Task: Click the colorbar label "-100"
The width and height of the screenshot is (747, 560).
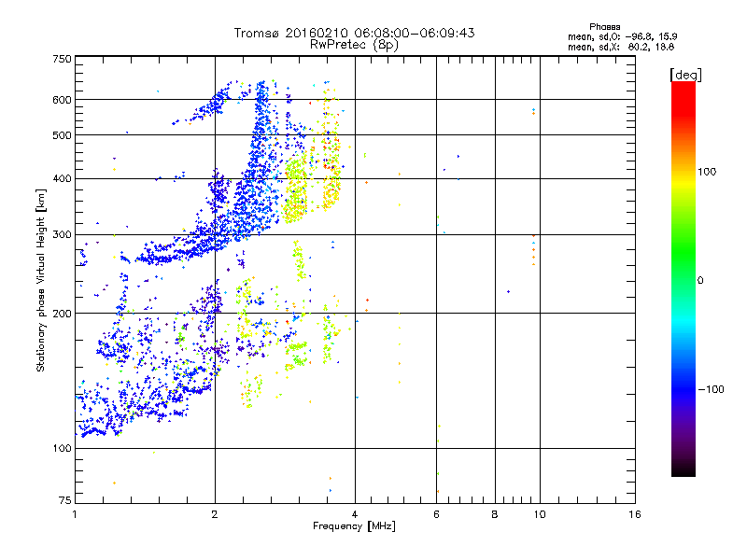Action: [711, 389]
